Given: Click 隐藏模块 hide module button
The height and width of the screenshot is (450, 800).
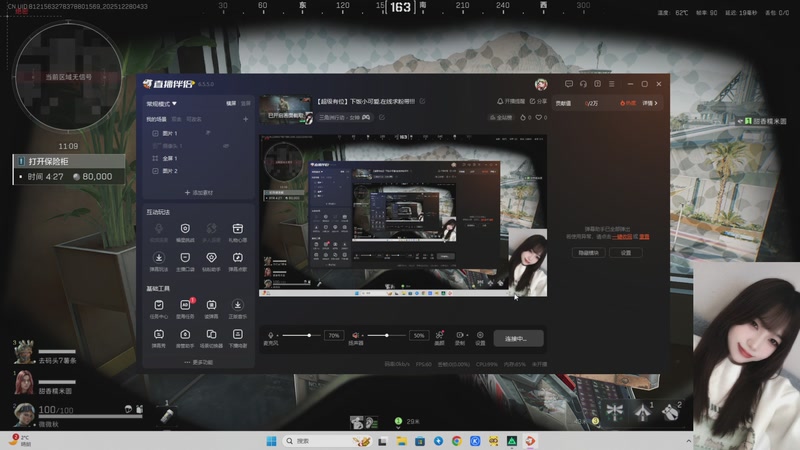Looking at the screenshot, I should pos(588,253).
